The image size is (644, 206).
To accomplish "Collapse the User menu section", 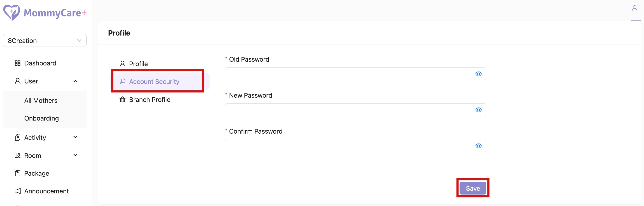I will (75, 81).
